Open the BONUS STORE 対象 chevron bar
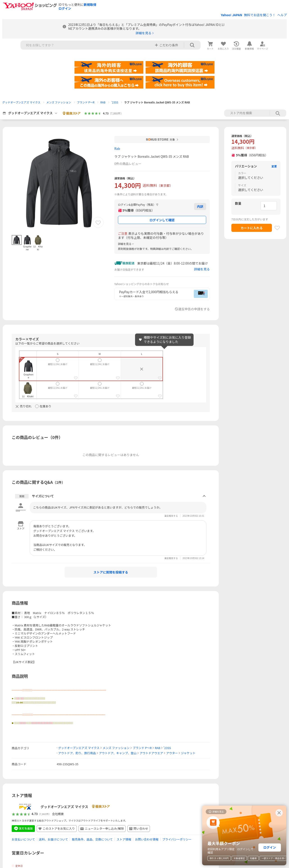Viewport: 289px width, 868px height. point(162,139)
